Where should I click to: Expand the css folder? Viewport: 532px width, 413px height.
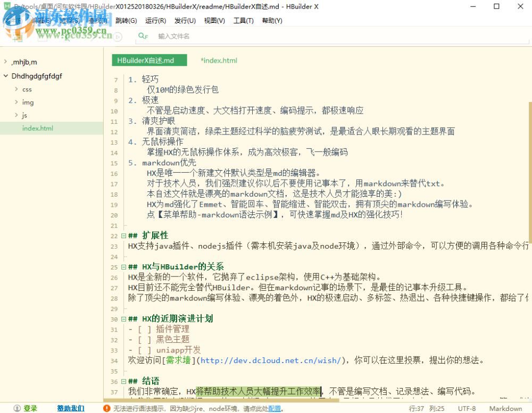click(x=16, y=89)
